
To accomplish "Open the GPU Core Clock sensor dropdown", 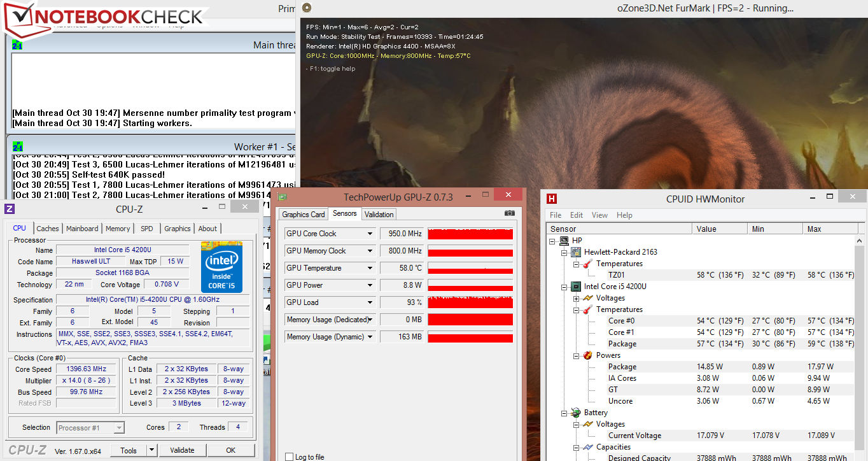I will pyautogui.click(x=370, y=234).
